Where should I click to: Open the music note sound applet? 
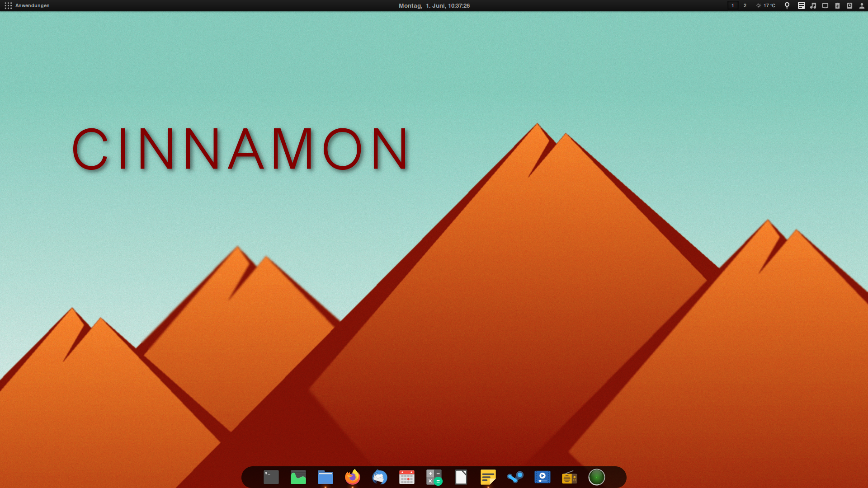pos(813,5)
